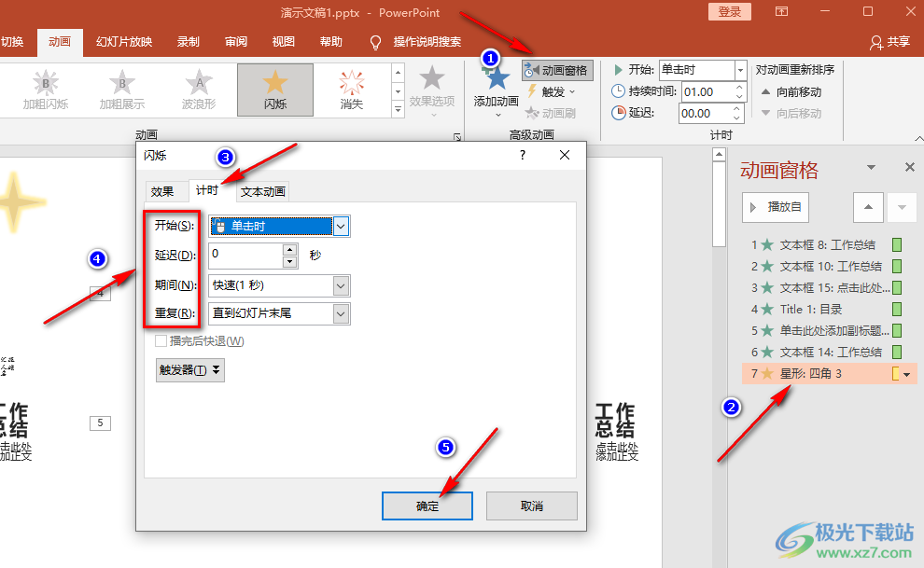The image size is (924, 568).
Task: Click the 播放自 button
Action: (776, 207)
